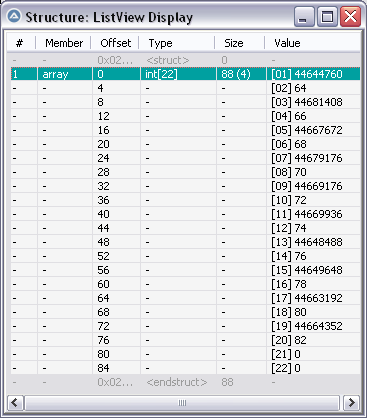
Task: Select value '[11] 44669936'
Action: [x=307, y=214]
